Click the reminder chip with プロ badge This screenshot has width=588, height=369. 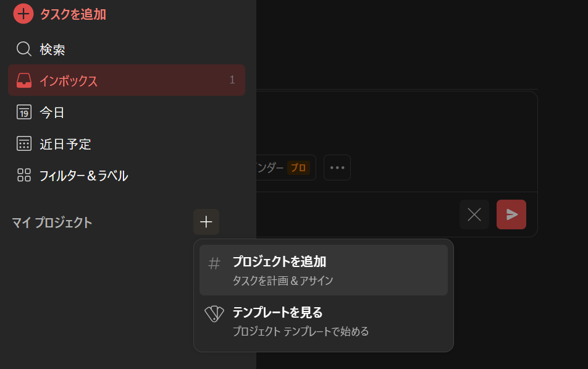[286, 168]
